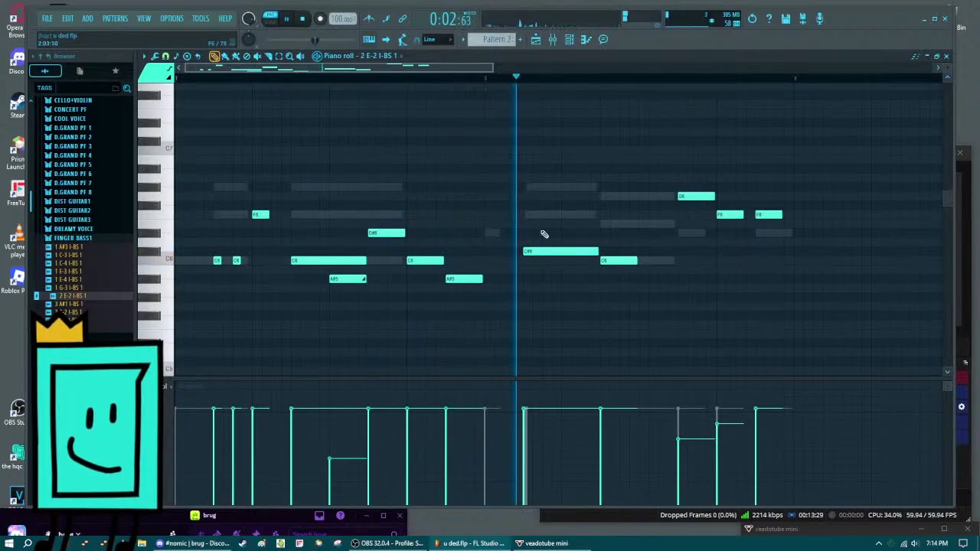Click the tempo 100.000 field
Viewport: 980px width, 551px height.
tap(341, 18)
